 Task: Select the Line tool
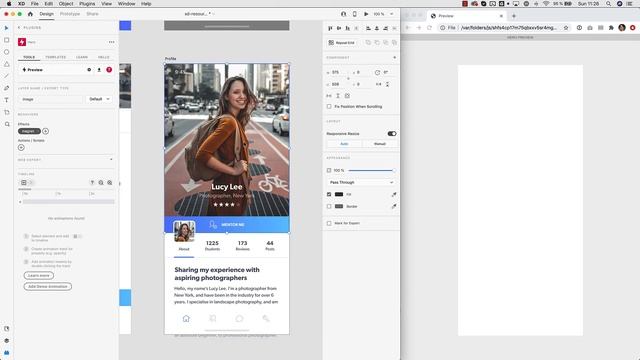7,76
